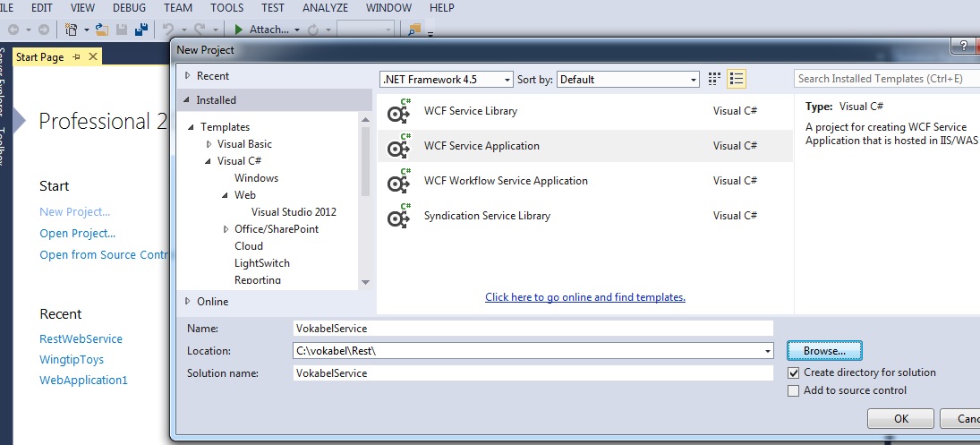980x445 pixels.
Task: Click OK to create the project
Action: click(900, 419)
